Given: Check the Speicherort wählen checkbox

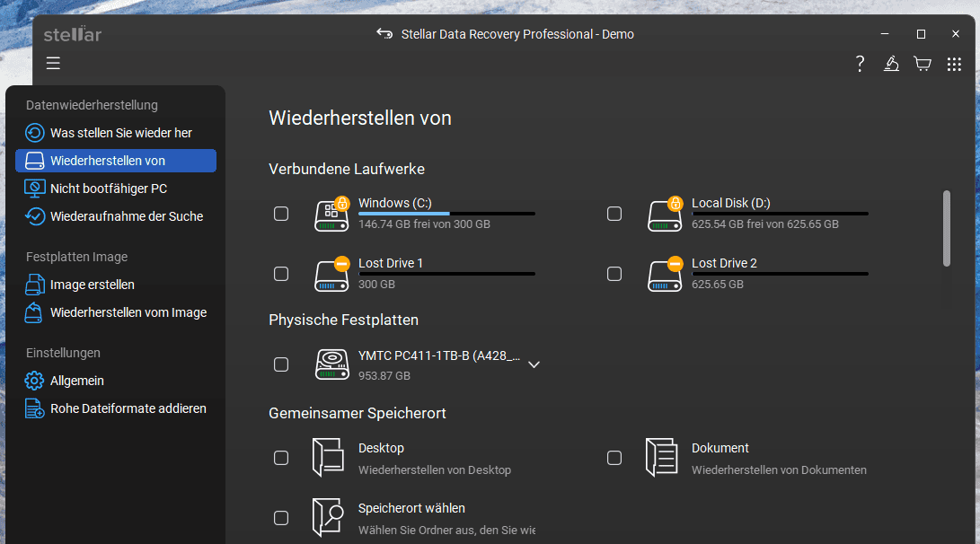Looking at the screenshot, I should point(281,518).
